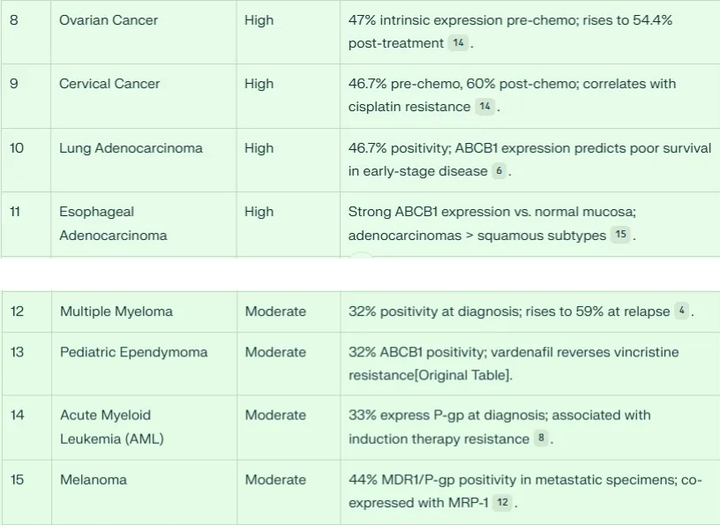This screenshot has width=720, height=525.
Task: Click the Cervical Cancer cell
Action: [x=109, y=84]
